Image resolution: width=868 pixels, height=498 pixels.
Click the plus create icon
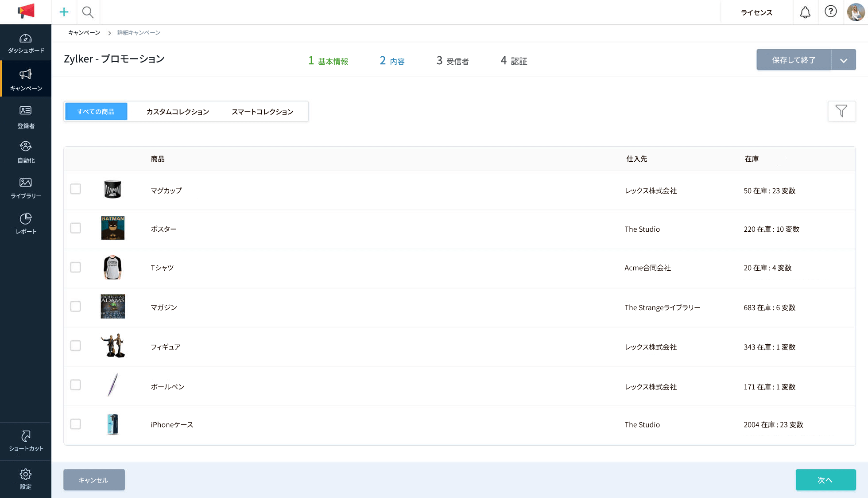point(64,12)
